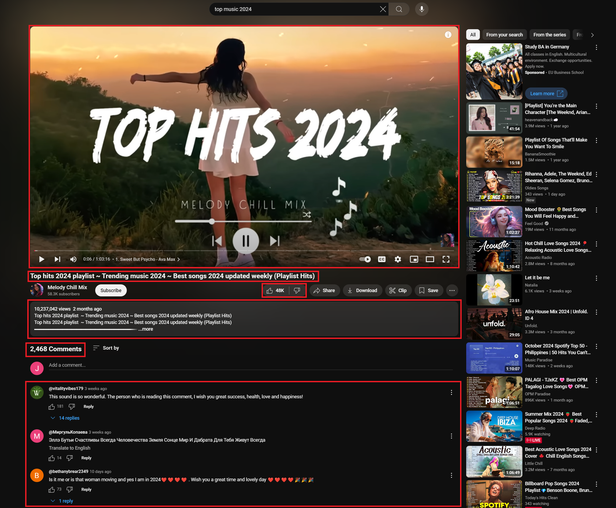Expand the 14 replies thread
Image resolution: width=616 pixels, height=508 pixels.
65,418
